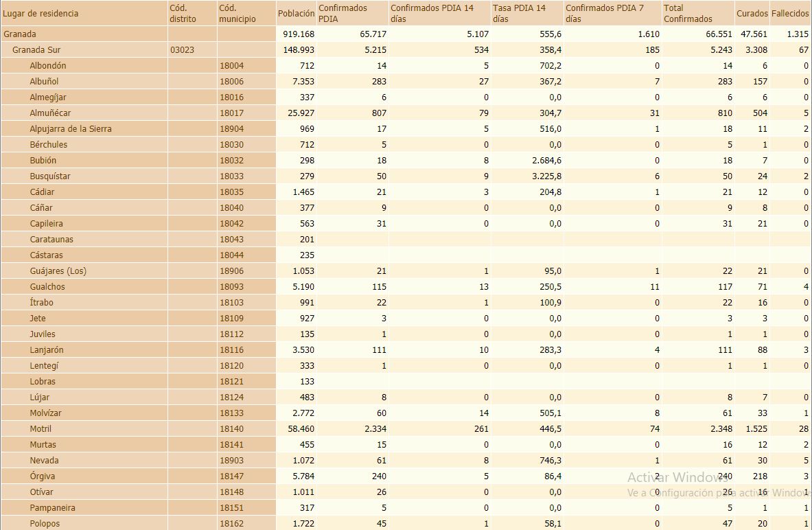Click the Murtas row label
The width and height of the screenshot is (812, 530).
[43, 445]
